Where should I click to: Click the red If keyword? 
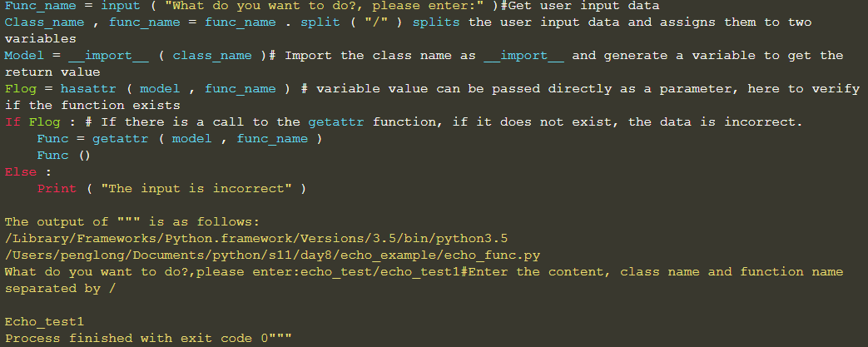[x=12, y=122]
